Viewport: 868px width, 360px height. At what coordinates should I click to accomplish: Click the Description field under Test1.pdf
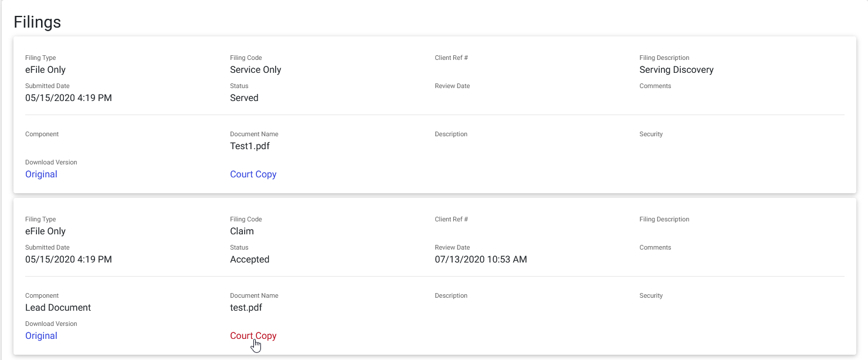pyautogui.click(x=451, y=134)
